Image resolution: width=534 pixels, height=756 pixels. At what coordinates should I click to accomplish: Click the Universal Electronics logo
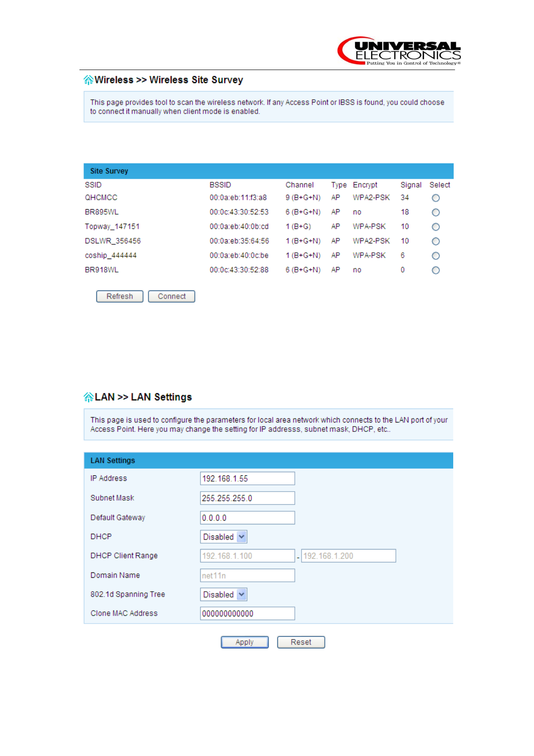399,51
